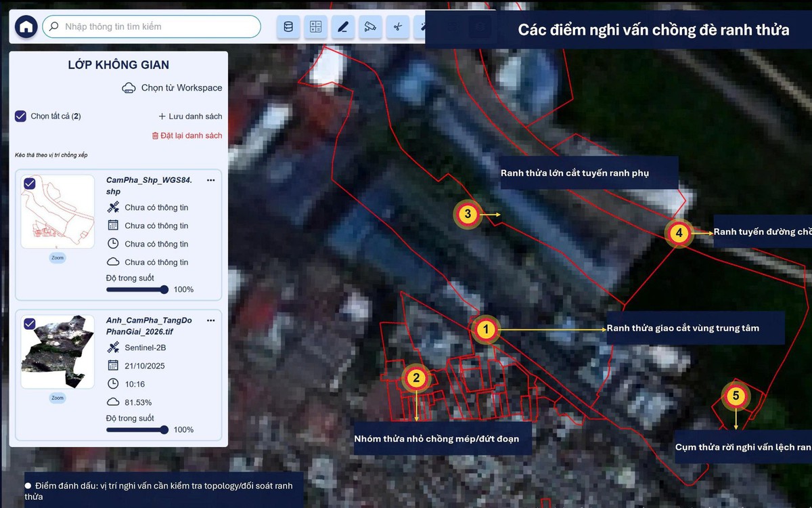The width and height of the screenshot is (812, 508).
Task: Click the Sentinel-2B satellite value
Action: click(x=145, y=347)
